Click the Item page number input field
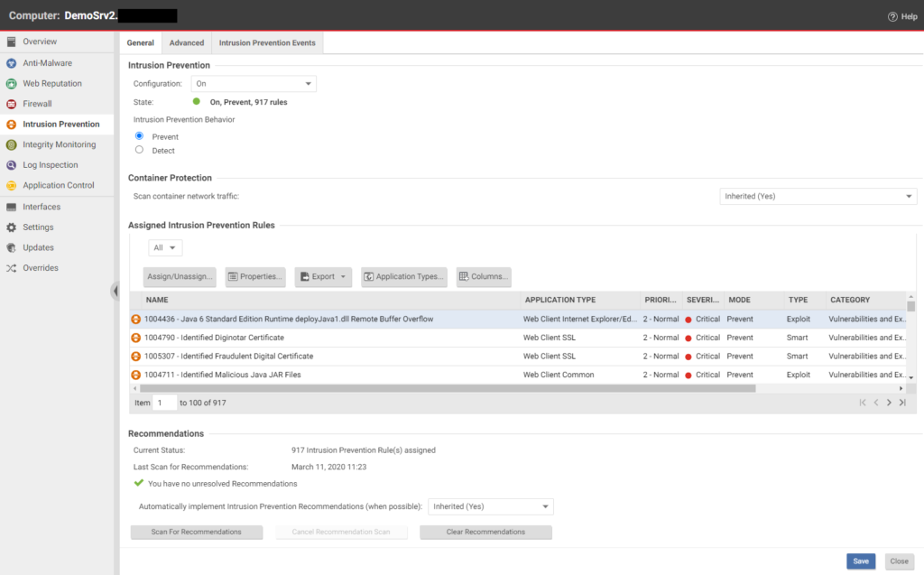Viewport: 924px width, 575px height. tap(165, 403)
